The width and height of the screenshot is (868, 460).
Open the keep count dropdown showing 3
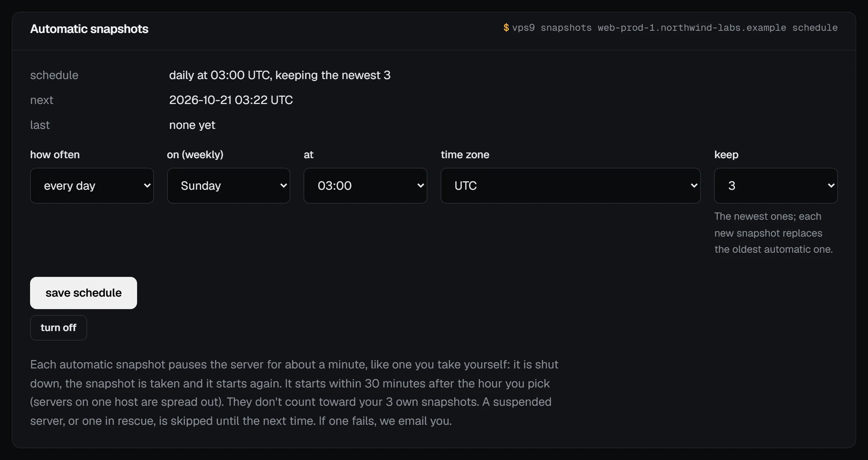tap(776, 186)
